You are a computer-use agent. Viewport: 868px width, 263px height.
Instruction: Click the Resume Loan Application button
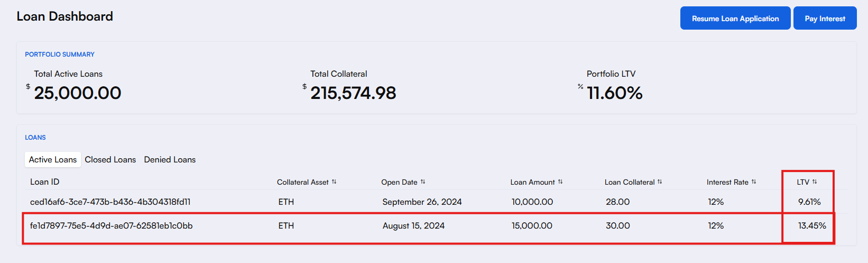(x=735, y=18)
